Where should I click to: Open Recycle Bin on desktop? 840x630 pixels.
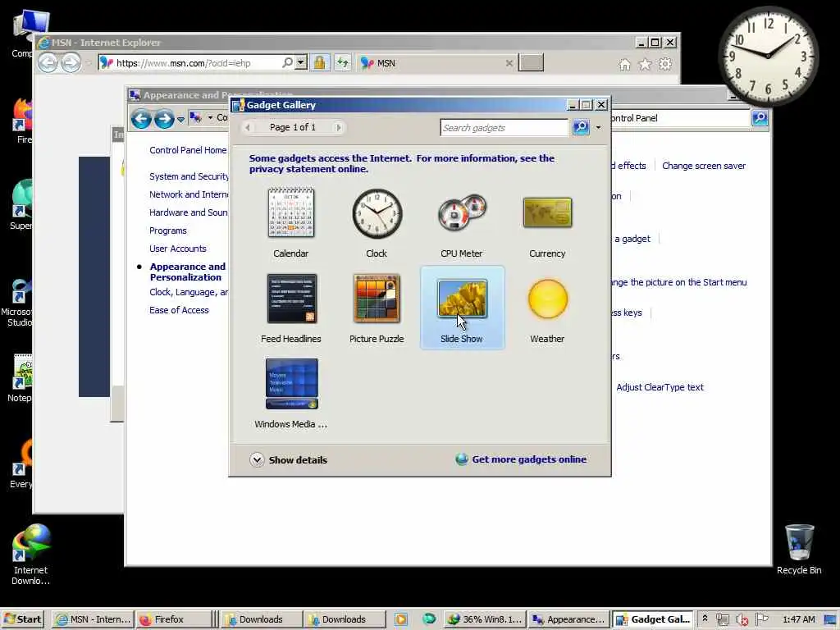(799, 549)
